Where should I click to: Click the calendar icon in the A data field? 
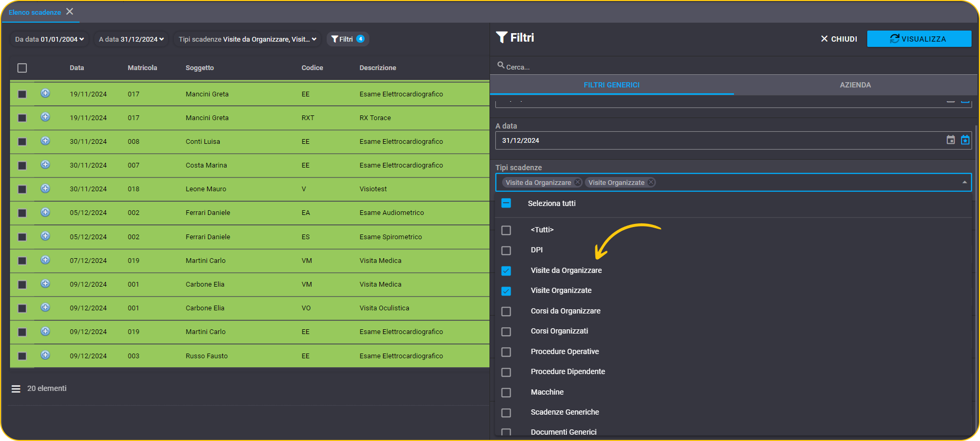pyautogui.click(x=950, y=140)
